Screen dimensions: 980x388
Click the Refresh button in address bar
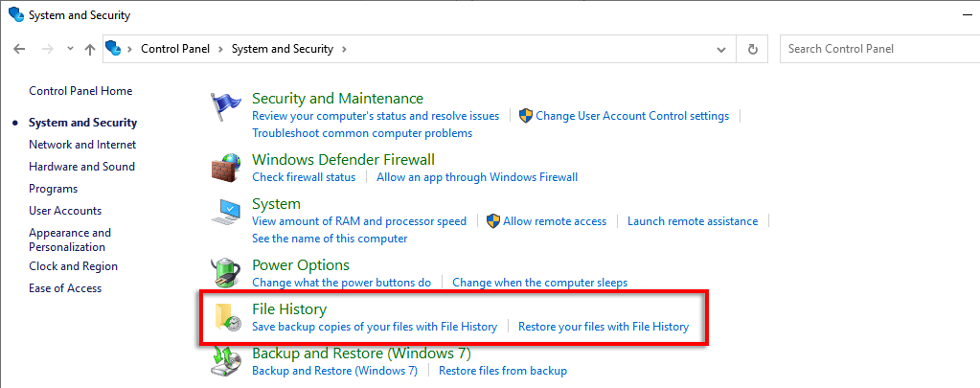coord(753,49)
